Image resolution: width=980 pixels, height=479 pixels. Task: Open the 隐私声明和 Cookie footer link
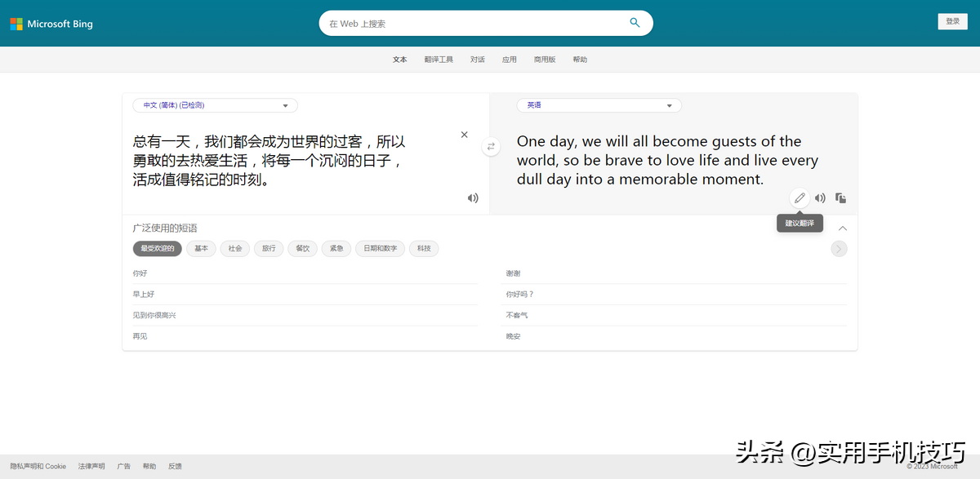38,467
